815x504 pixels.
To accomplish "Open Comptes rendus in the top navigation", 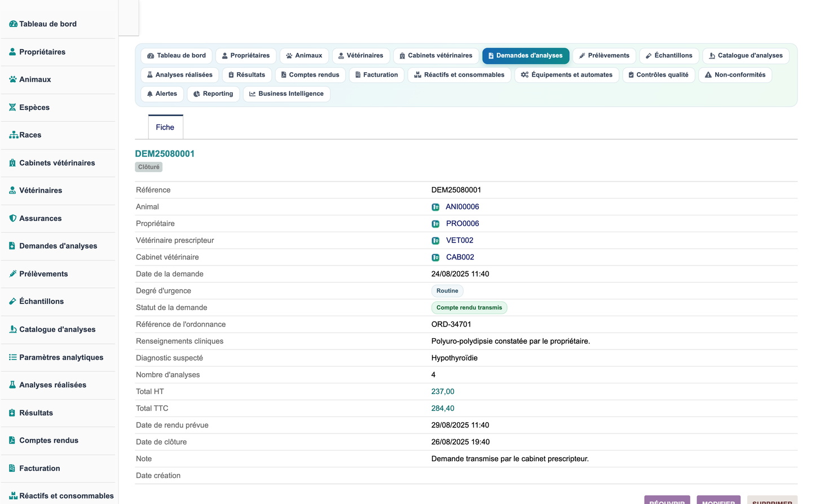I will tap(310, 75).
